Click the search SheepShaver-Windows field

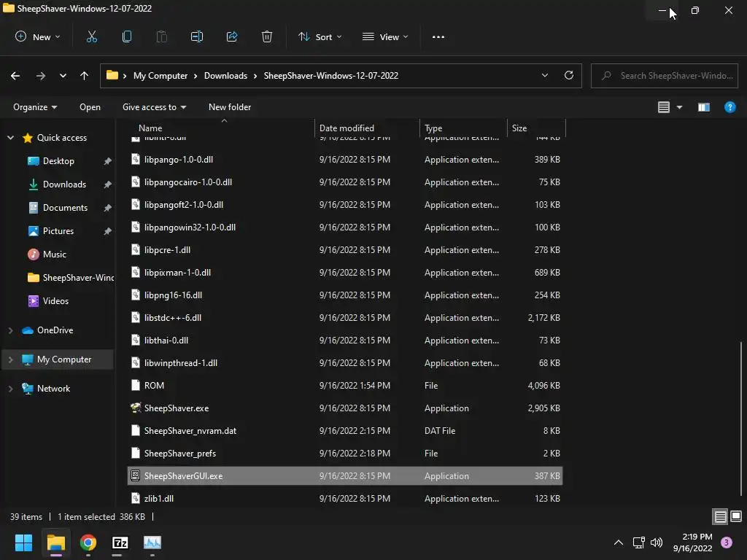(x=665, y=76)
